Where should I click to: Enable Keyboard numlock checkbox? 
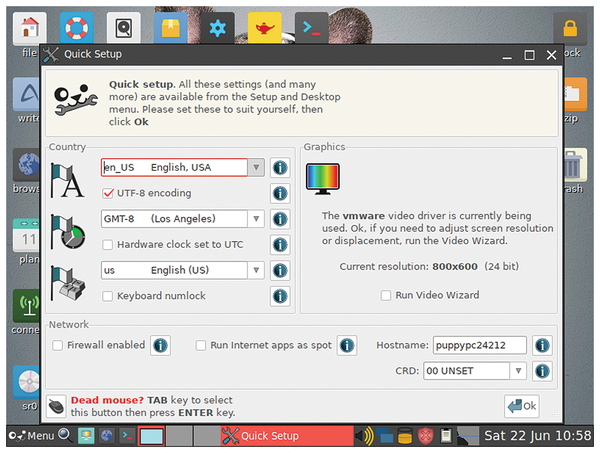coord(108,296)
